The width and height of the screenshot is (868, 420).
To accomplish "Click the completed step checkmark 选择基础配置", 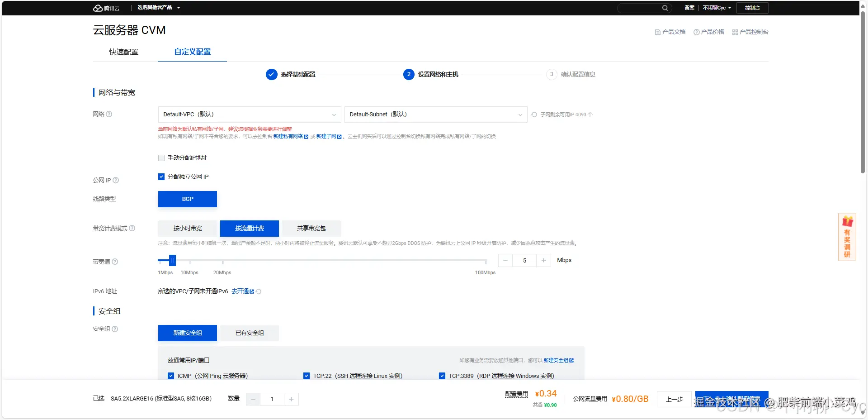I will pyautogui.click(x=272, y=74).
